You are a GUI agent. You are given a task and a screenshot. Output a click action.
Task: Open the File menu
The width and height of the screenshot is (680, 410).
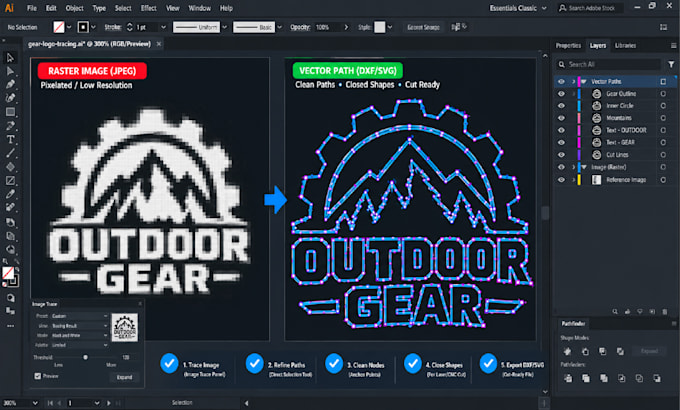click(32, 8)
